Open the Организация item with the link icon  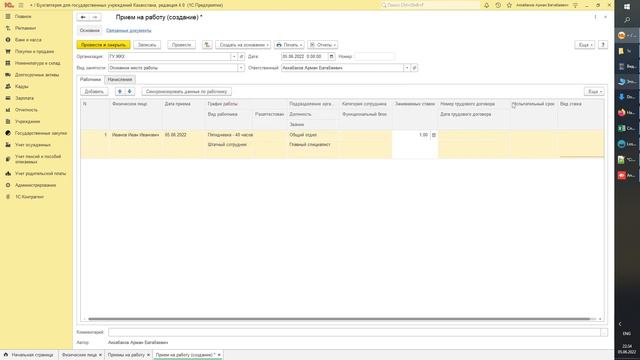click(241, 57)
